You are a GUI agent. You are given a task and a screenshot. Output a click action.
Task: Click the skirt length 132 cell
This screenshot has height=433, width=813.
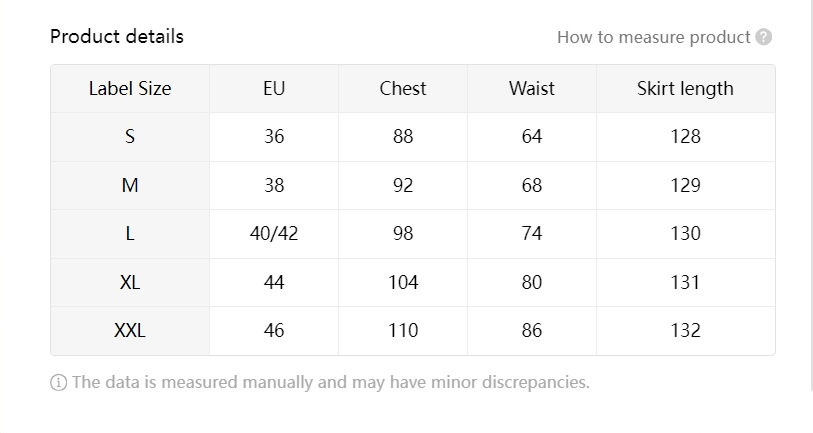[685, 331]
